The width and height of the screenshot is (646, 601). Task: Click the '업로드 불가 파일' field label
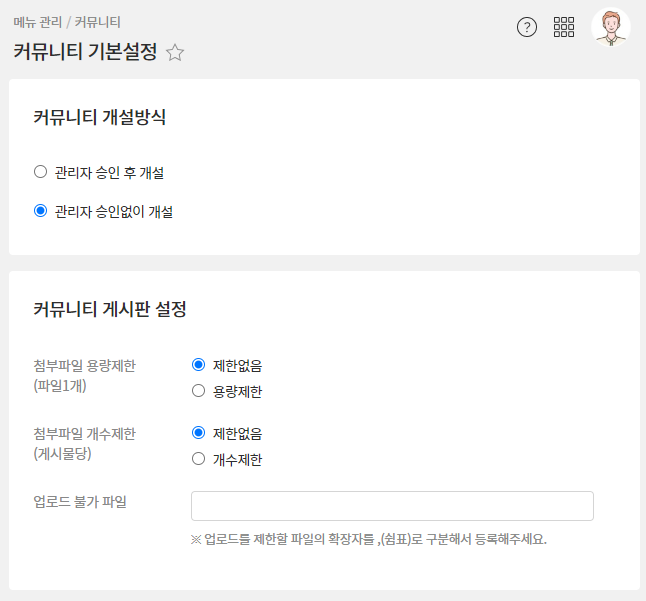pyautogui.click(x=79, y=501)
